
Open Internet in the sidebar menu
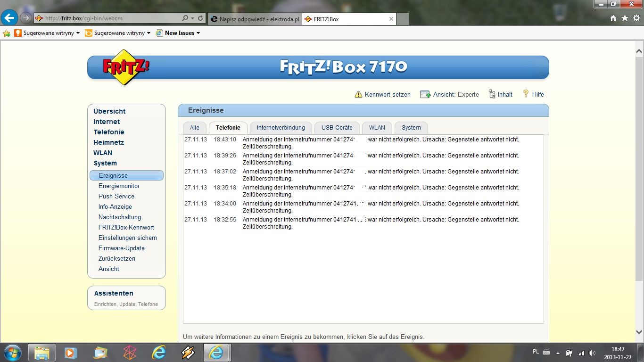pyautogui.click(x=107, y=122)
